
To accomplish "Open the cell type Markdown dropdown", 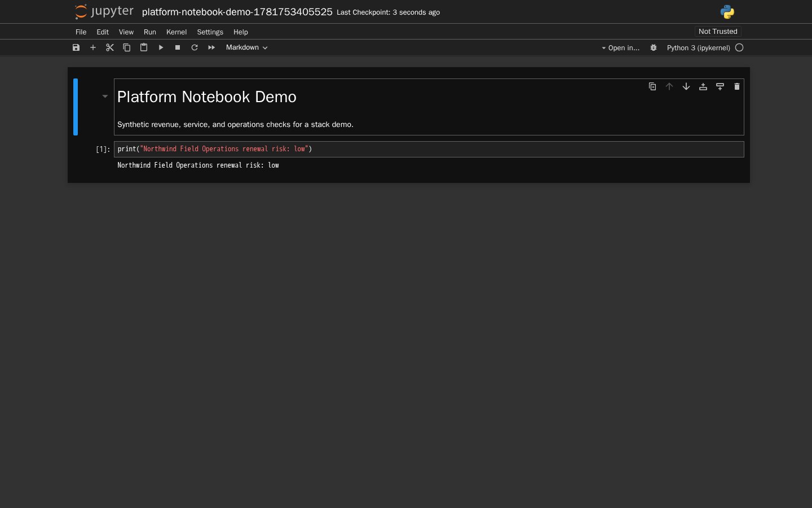I will point(246,47).
